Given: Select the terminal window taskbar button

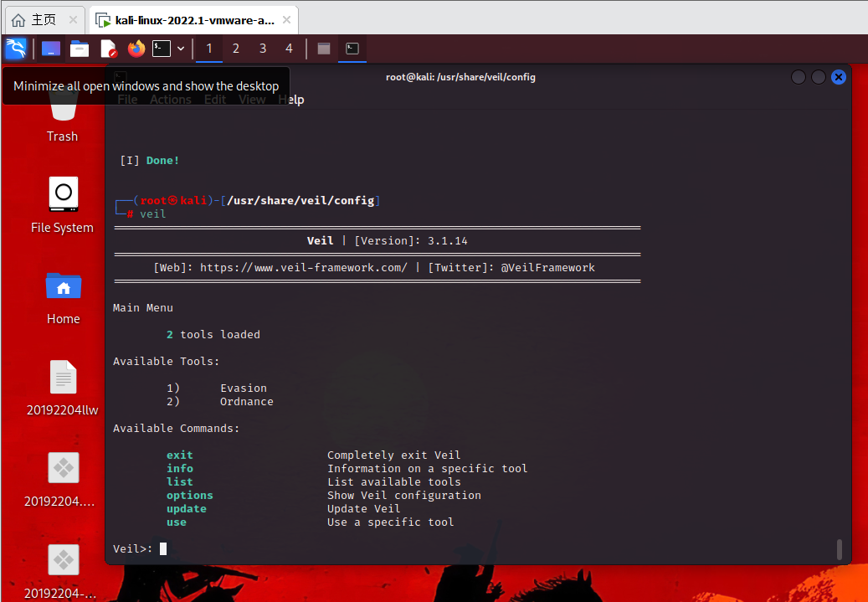Looking at the screenshot, I should click(352, 49).
